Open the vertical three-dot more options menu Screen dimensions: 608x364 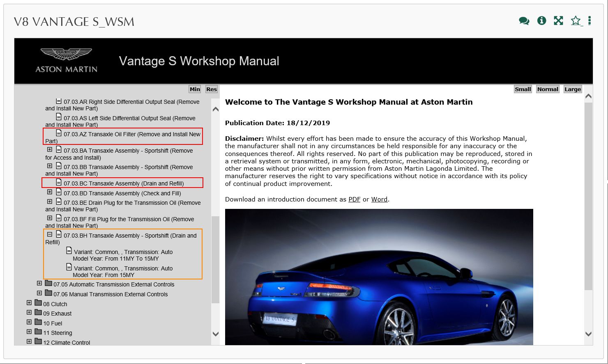coord(590,21)
